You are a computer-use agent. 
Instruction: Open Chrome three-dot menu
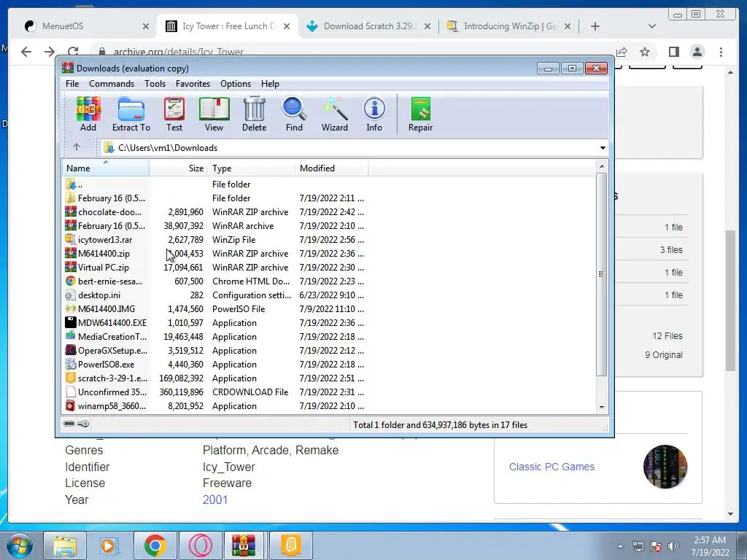[721, 52]
